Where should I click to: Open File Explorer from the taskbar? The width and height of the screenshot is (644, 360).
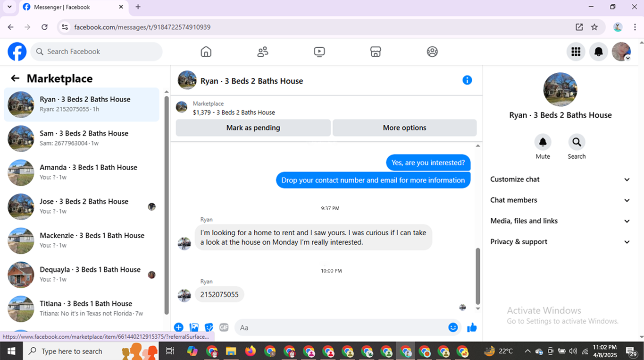231,351
